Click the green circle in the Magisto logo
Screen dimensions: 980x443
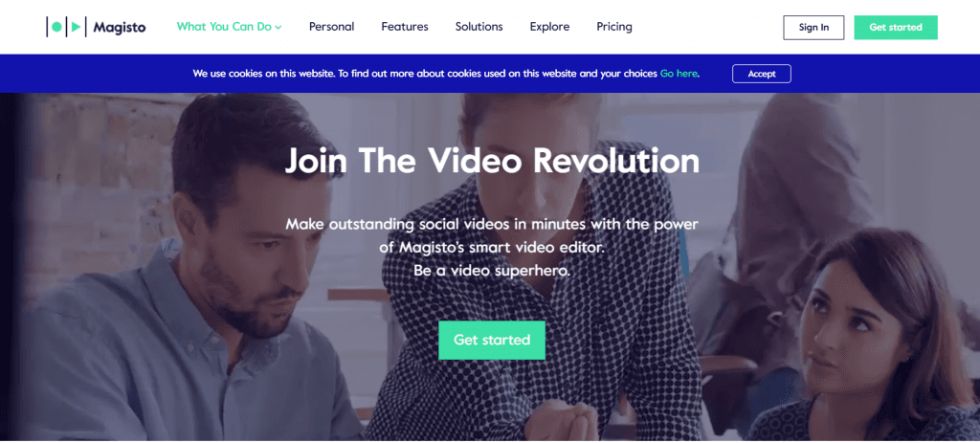tap(56, 27)
